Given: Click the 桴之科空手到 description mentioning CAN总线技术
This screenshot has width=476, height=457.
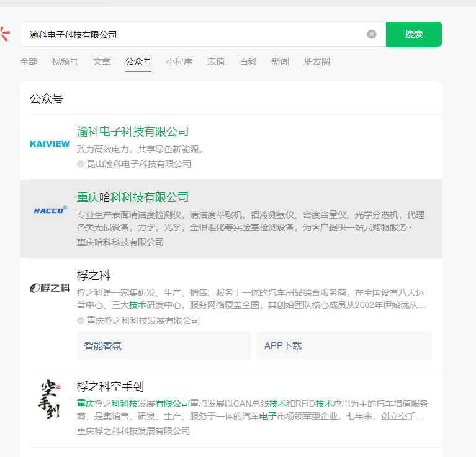Looking at the screenshot, I should click(x=253, y=410).
